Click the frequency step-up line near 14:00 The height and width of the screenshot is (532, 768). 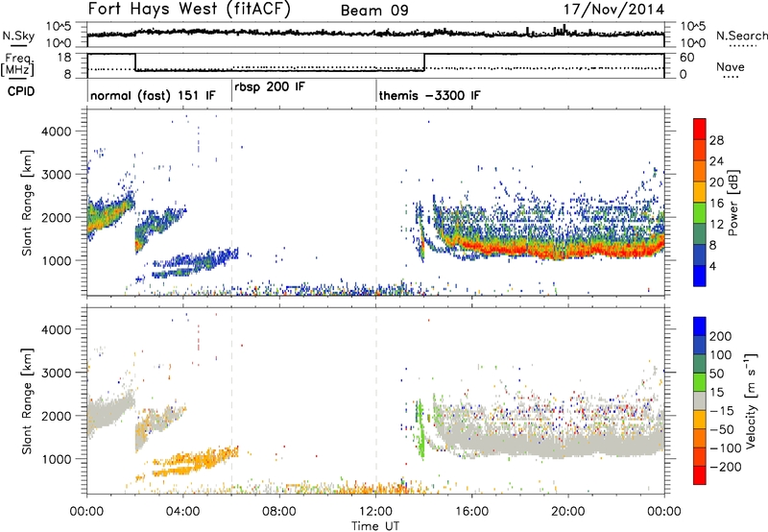(x=424, y=62)
